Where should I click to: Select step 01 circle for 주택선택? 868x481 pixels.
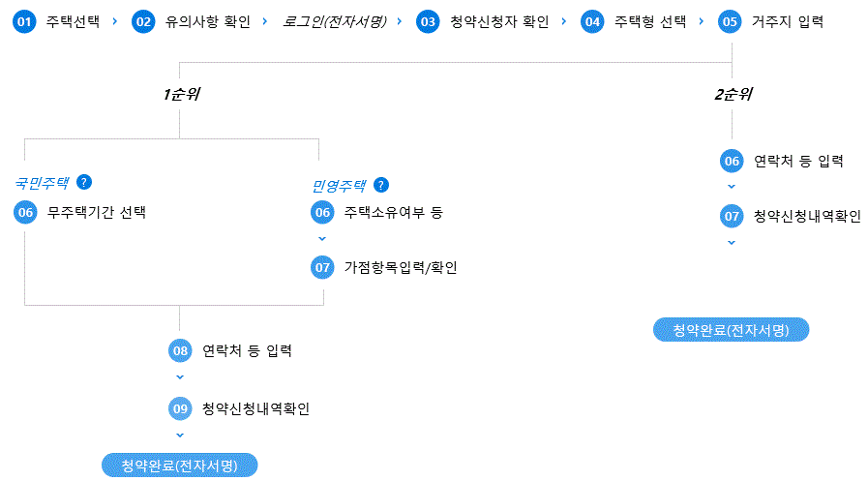click(24, 22)
